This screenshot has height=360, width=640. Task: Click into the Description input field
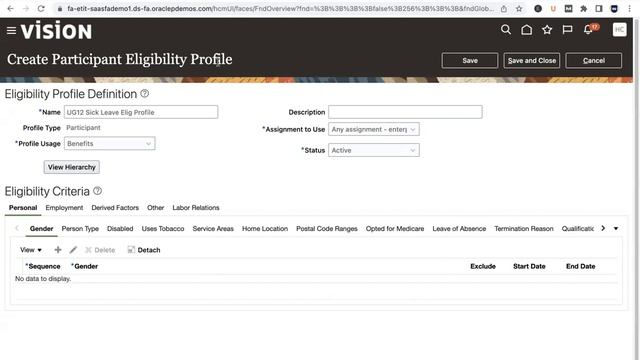click(x=405, y=112)
